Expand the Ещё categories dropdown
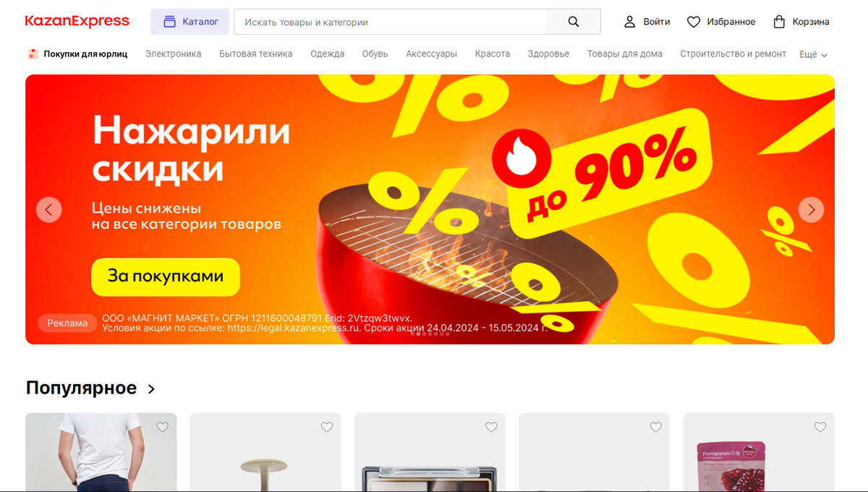The image size is (868, 492). [813, 54]
